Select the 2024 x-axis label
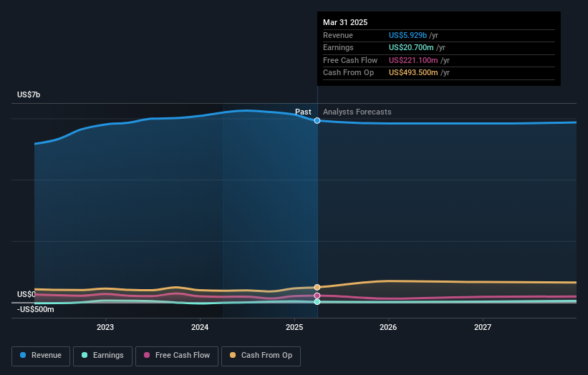Image resolution: width=588 pixels, height=375 pixels. (200, 327)
